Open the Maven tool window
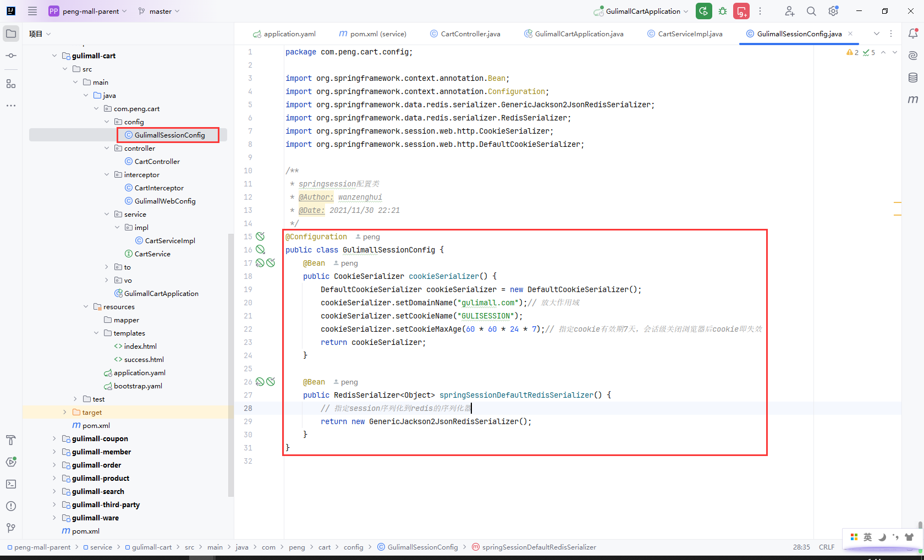 tap(913, 100)
